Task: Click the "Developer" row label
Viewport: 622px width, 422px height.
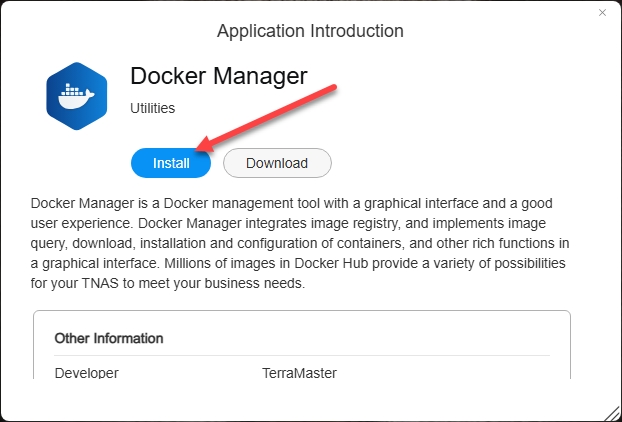Action: (86, 373)
